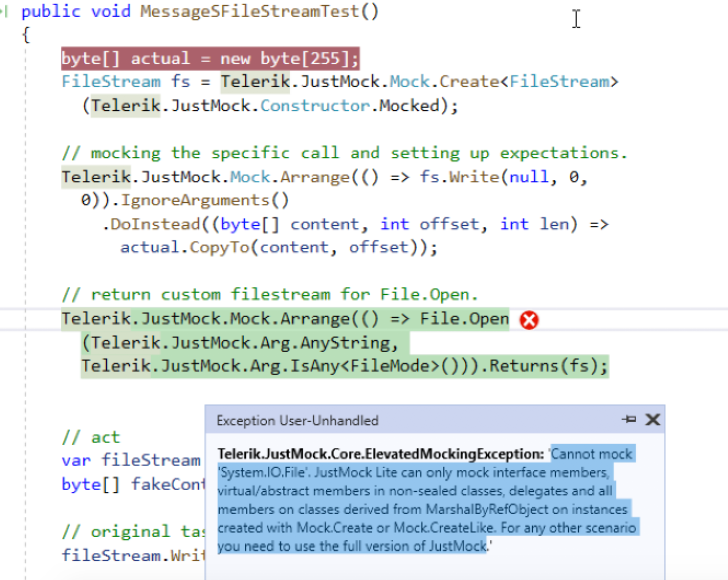Click Create<FileStream> in the Mock.Create call
The width and height of the screenshot is (728, 580).
click(528, 82)
